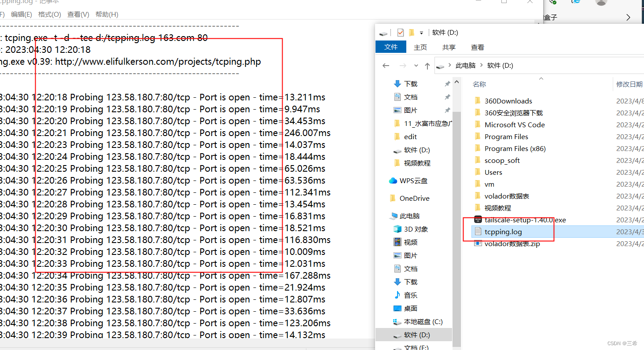Click the Properties checkmark icon in quick access toolbar
644x350 pixels.
coord(400,33)
